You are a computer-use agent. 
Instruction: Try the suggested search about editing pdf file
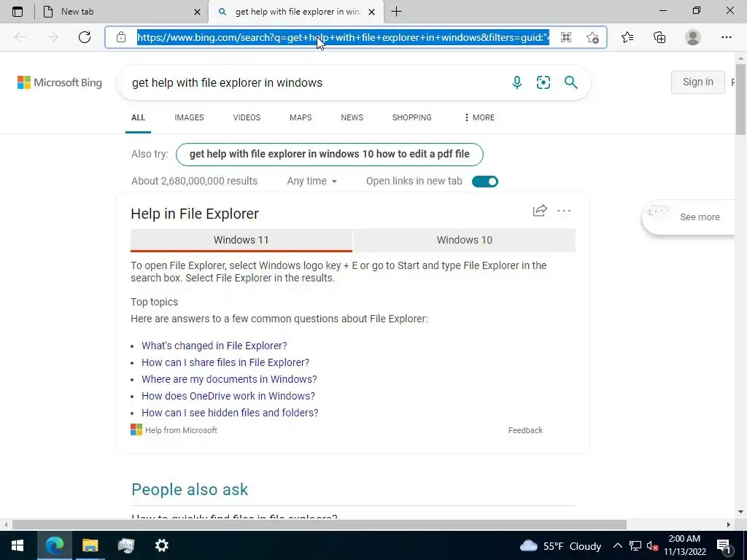[x=330, y=155]
